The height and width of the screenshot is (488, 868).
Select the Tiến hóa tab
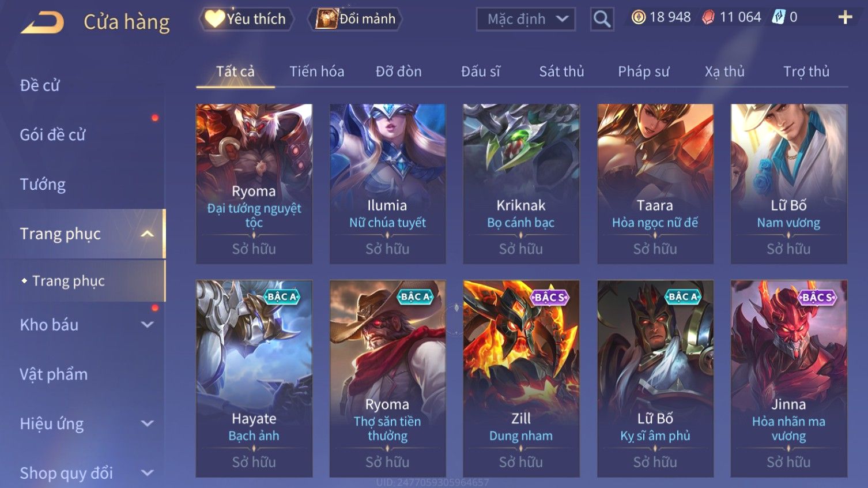(316, 72)
